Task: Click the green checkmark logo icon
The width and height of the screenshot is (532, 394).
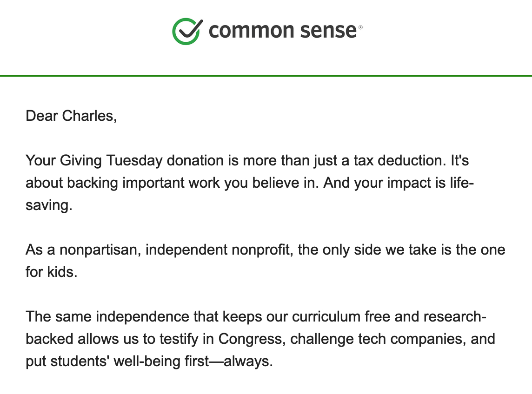Action: point(186,31)
